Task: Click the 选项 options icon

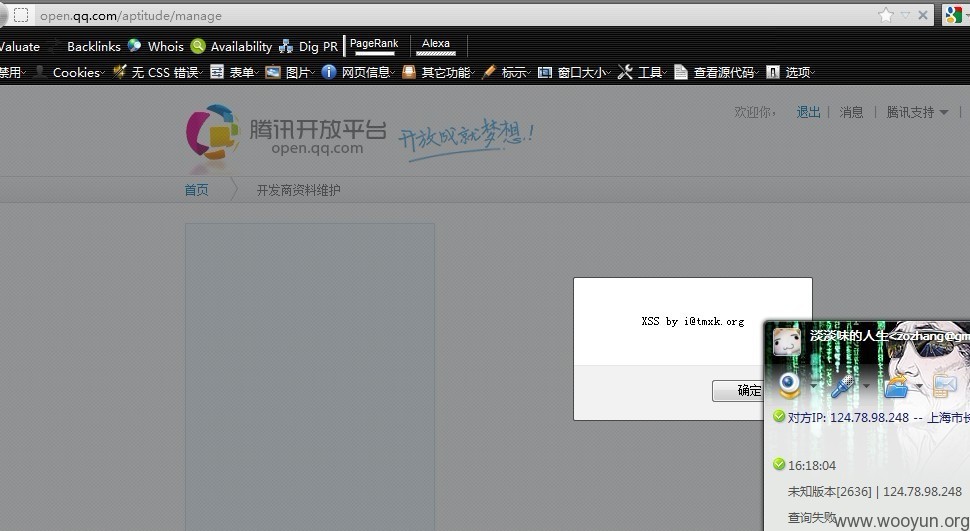Action: coord(773,72)
